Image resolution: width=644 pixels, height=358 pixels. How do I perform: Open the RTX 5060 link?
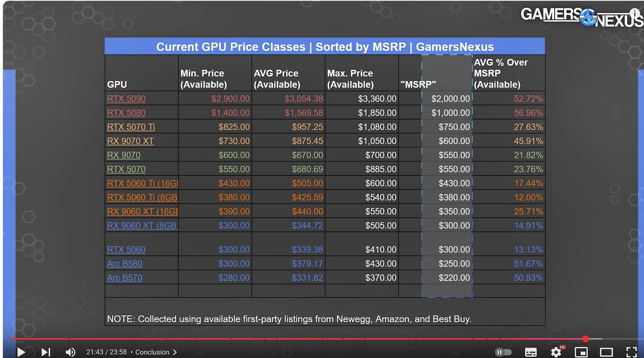[126, 250]
